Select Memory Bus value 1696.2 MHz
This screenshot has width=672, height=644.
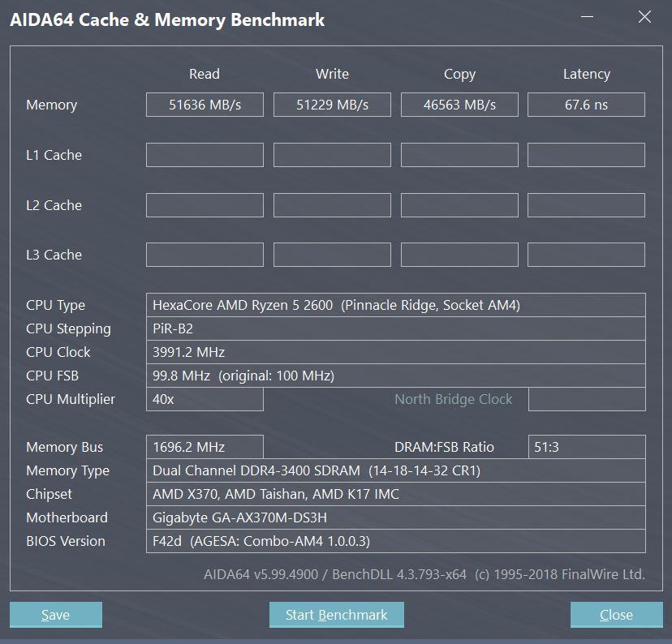(x=205, y=447)
